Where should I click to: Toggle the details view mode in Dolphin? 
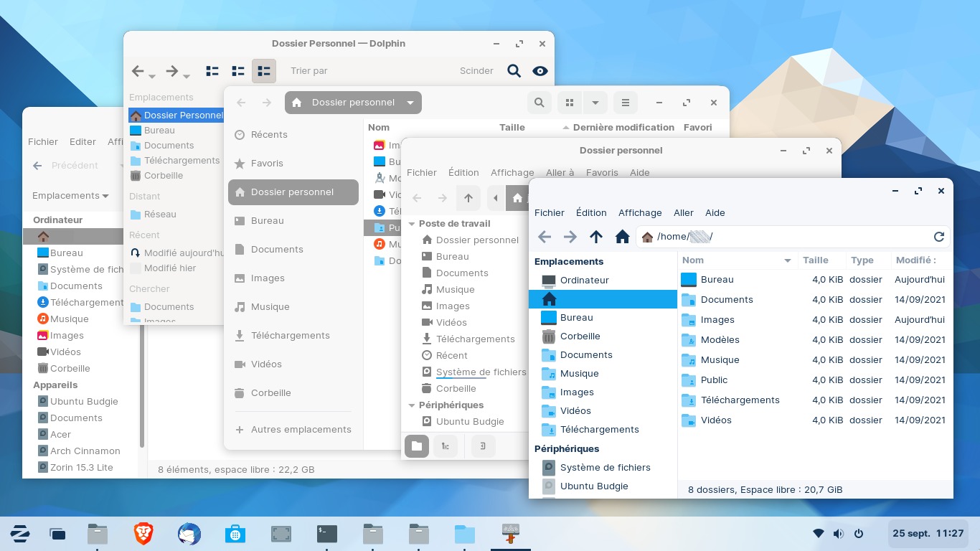[x=264, y=71]
